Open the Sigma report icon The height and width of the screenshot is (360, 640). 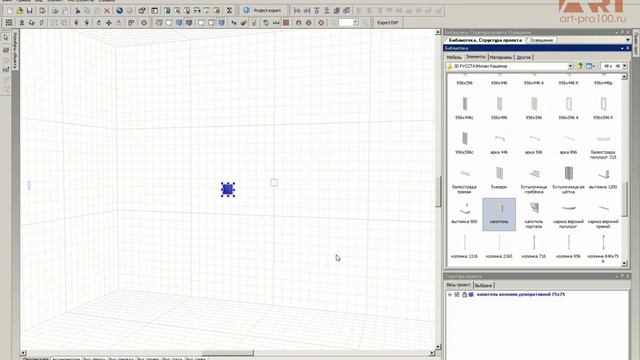click(x=229, y=11)
